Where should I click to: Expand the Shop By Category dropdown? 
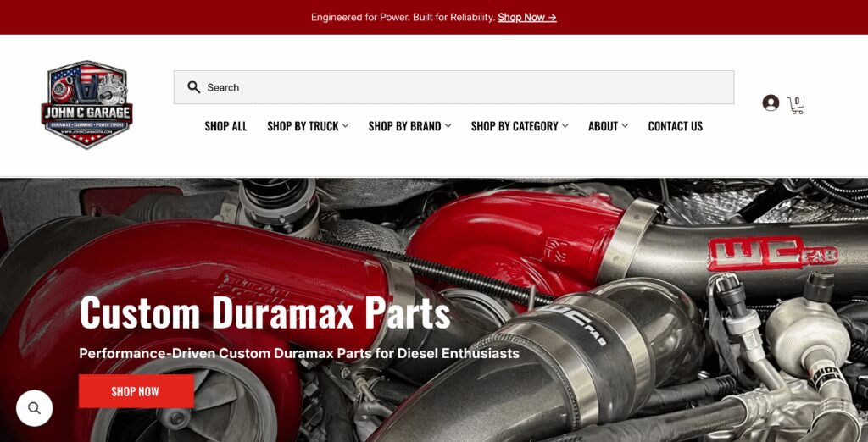point(520,126)
